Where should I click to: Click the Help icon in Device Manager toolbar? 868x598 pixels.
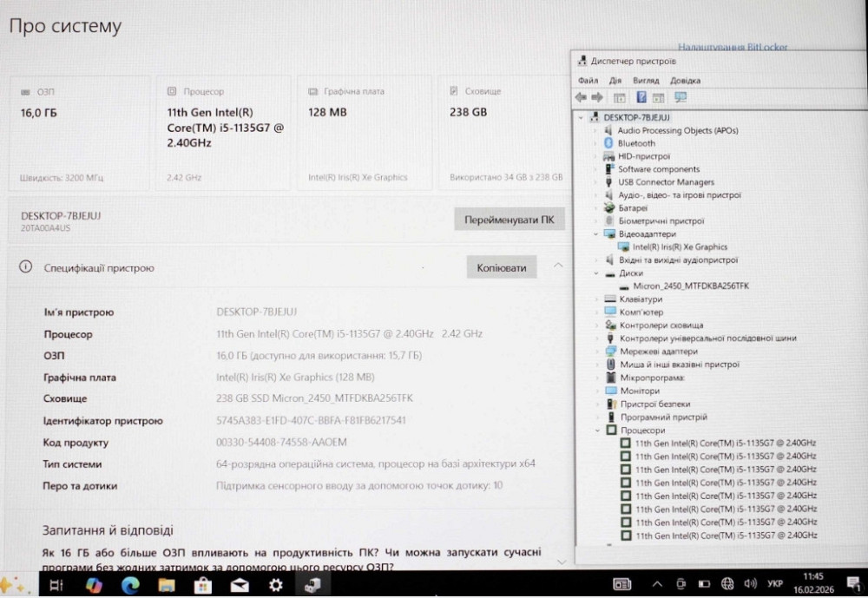pyautogui.click(x=641, y=97)
